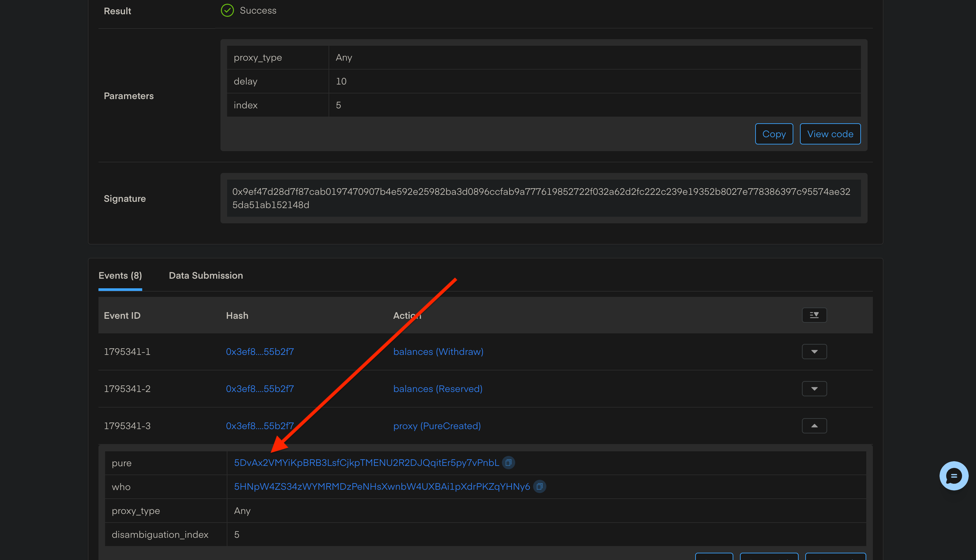Copy the pure address using its copy icon

pyautogui.click(x=509, y=463)
